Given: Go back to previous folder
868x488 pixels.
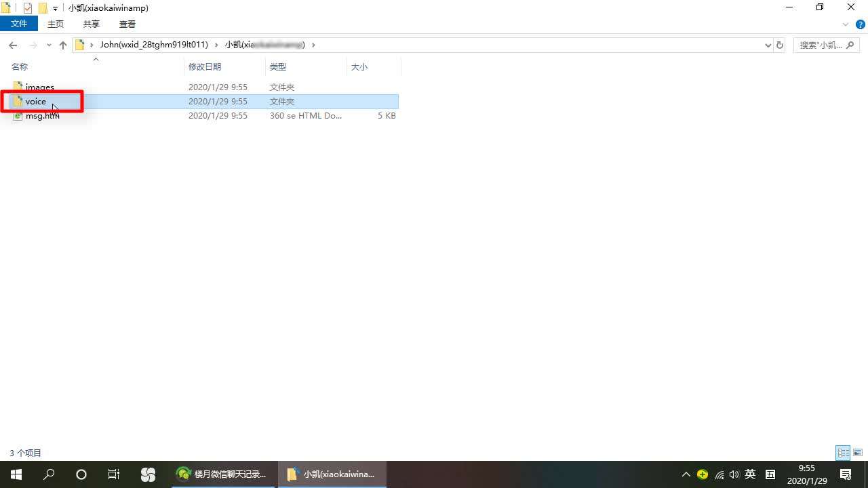Looking at the screenshot, I should pyautogui.click(x=13, y=45).
